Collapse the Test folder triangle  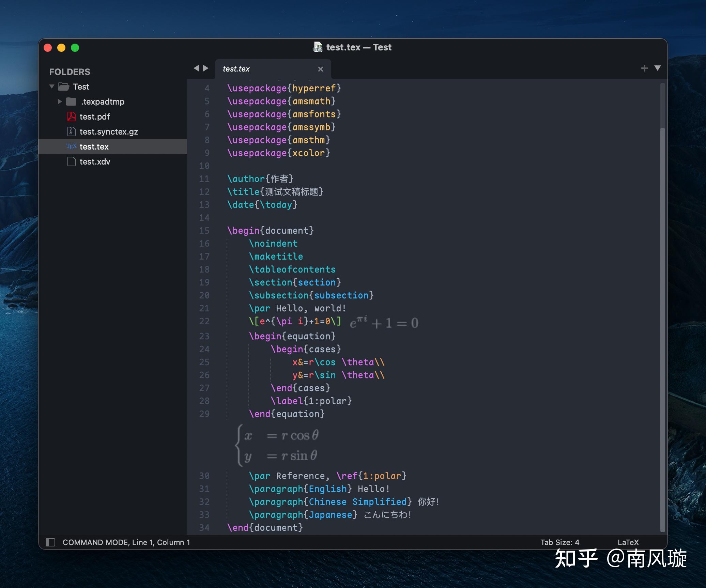(52, 87)
